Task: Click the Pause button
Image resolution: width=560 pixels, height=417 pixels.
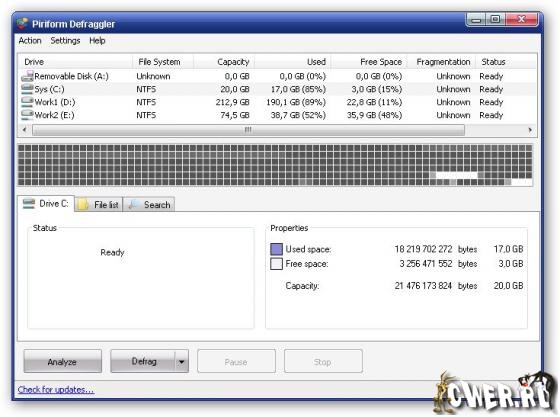Action: click(236, 362)
